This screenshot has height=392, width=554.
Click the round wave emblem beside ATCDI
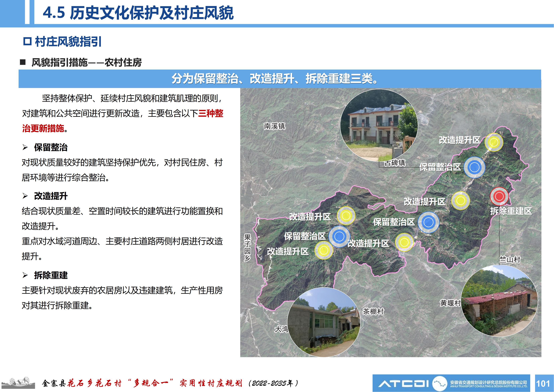click(x=439, y=384)
